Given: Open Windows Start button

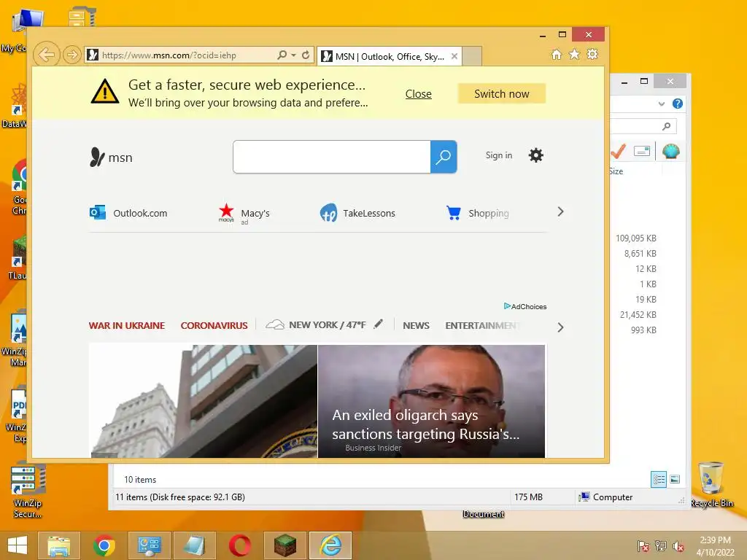Looking at the screenshot, I should coord(18,545).
